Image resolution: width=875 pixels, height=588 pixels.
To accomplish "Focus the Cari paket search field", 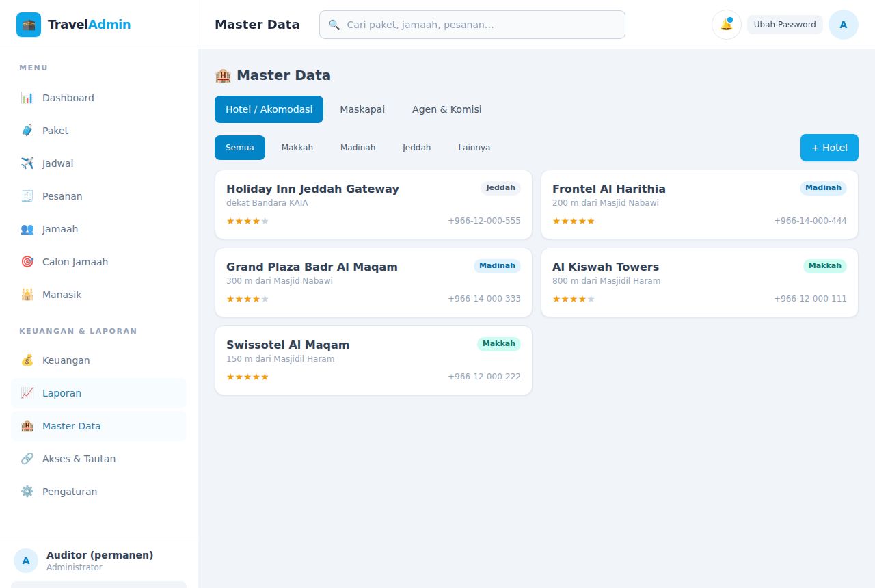I will click(472, 25).
